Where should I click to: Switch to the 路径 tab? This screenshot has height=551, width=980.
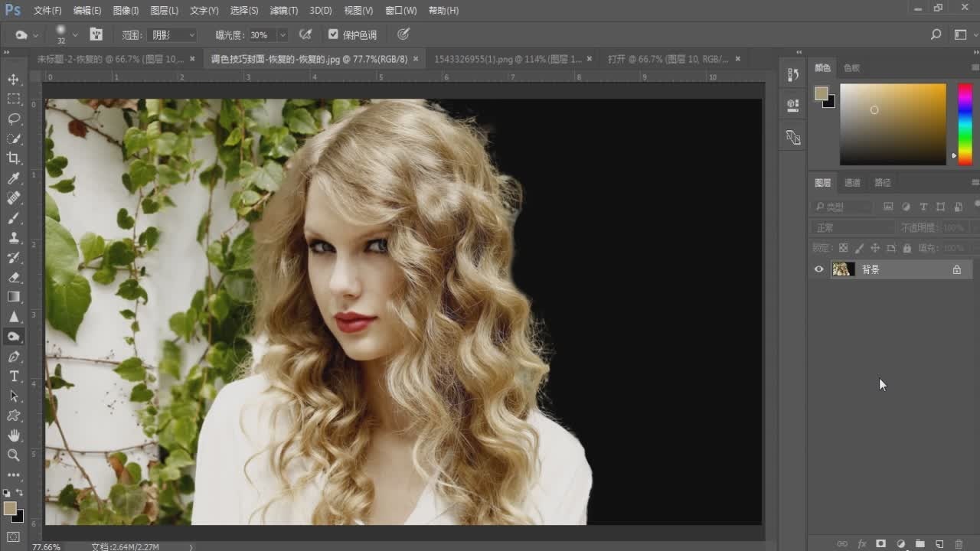pos(882,182)
